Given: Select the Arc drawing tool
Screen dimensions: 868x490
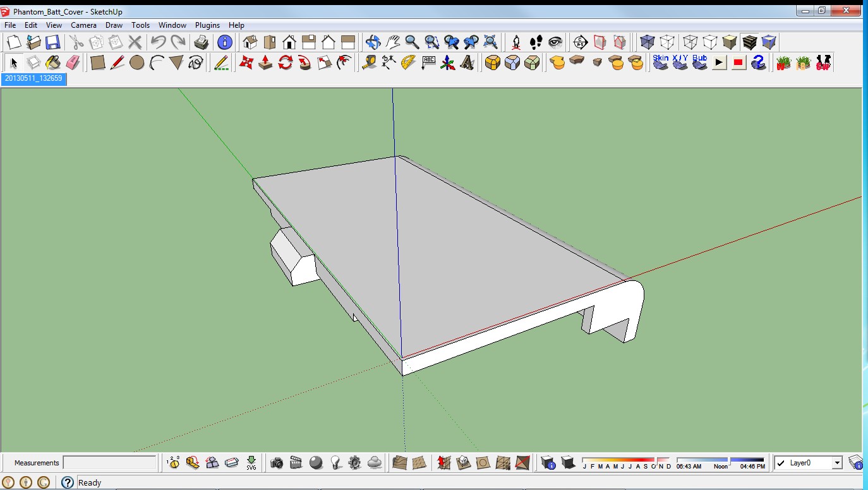Looking at the screenshot, I should tap(156, 63).
